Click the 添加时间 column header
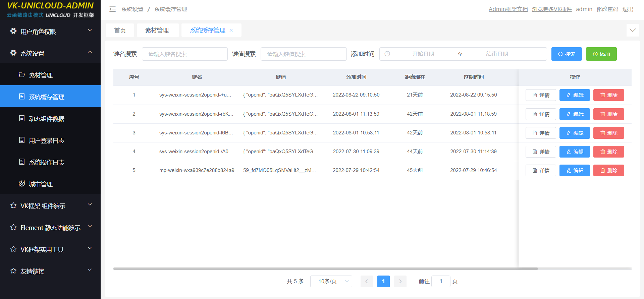This screenshot has height=299, width=644. pyautogui.click(x=356, y=77)
